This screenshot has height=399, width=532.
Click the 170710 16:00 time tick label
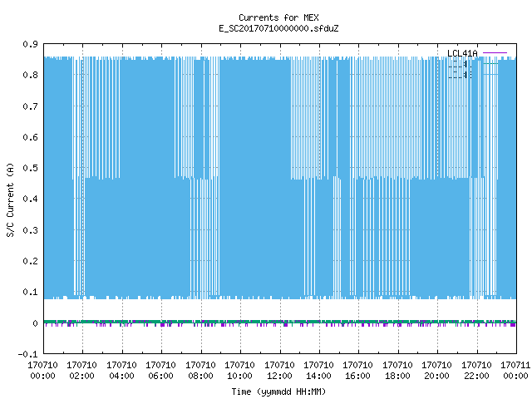pos(358,371)
